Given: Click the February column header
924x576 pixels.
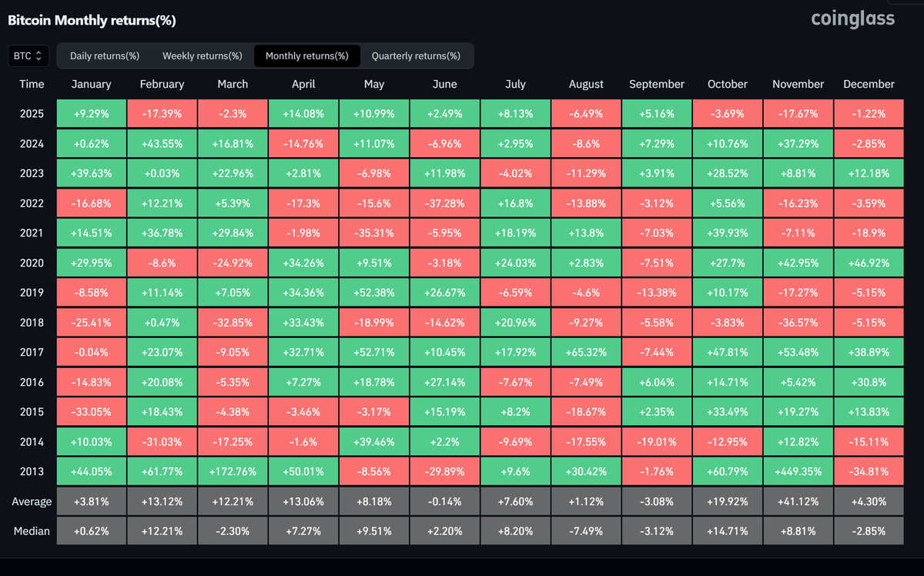Looking at the screenshot, I should 162,84.
